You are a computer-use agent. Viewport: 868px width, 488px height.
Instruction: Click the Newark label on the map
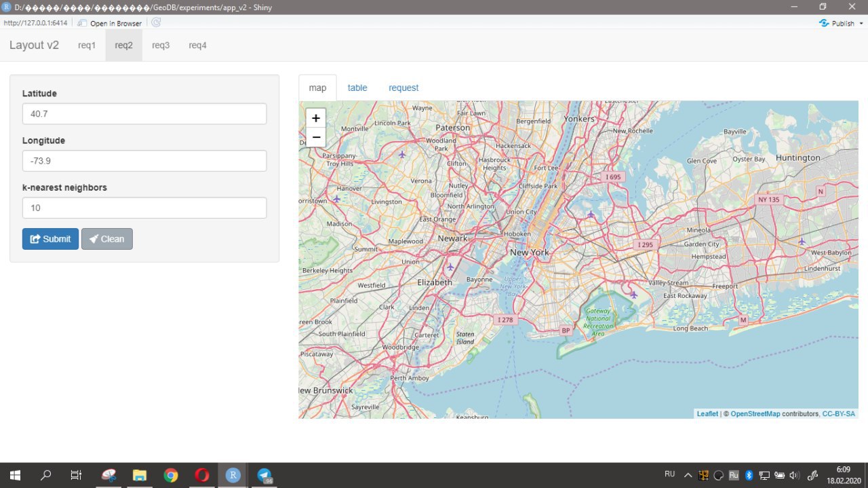tap(452, 238)
